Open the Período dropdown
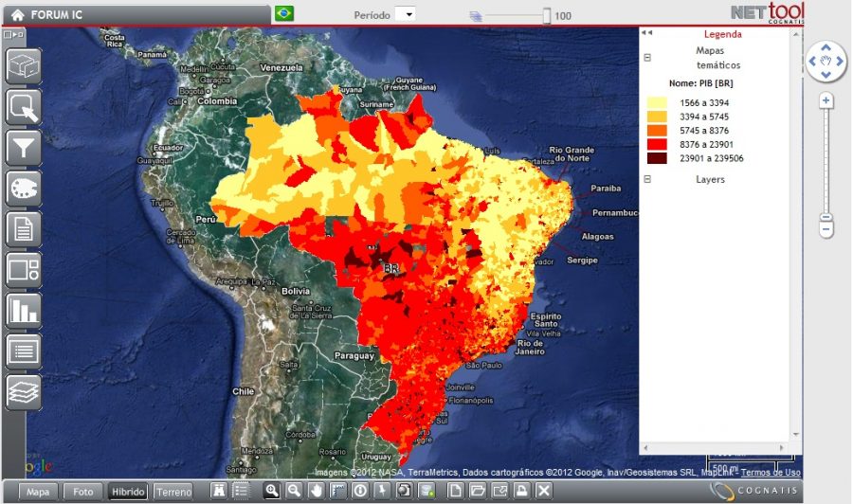Viewport: 853px width, 504px height. click(405, 14)
